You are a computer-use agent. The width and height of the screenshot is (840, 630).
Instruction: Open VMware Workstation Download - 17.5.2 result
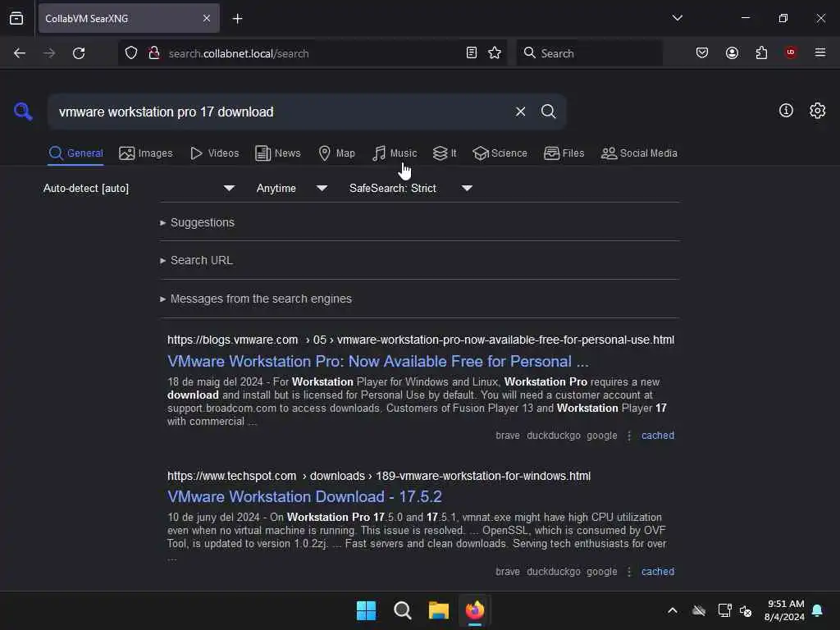point(304,497)
